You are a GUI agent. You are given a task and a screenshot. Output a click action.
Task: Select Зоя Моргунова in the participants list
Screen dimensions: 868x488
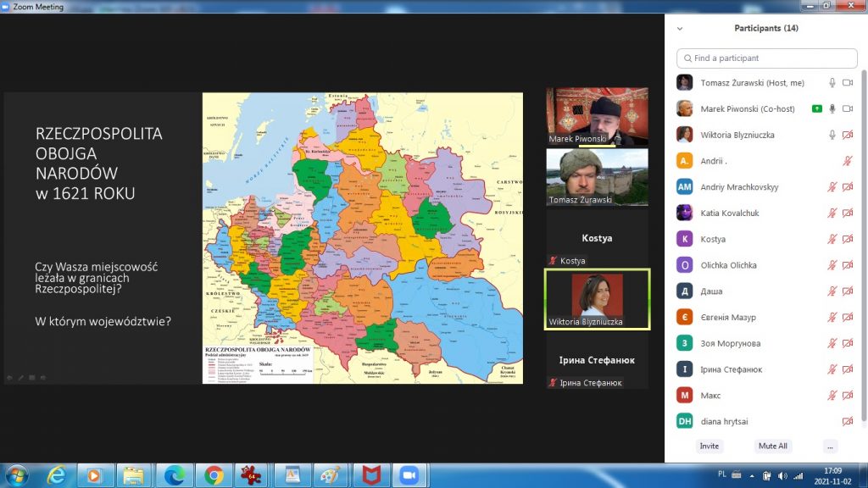[730, 344]
